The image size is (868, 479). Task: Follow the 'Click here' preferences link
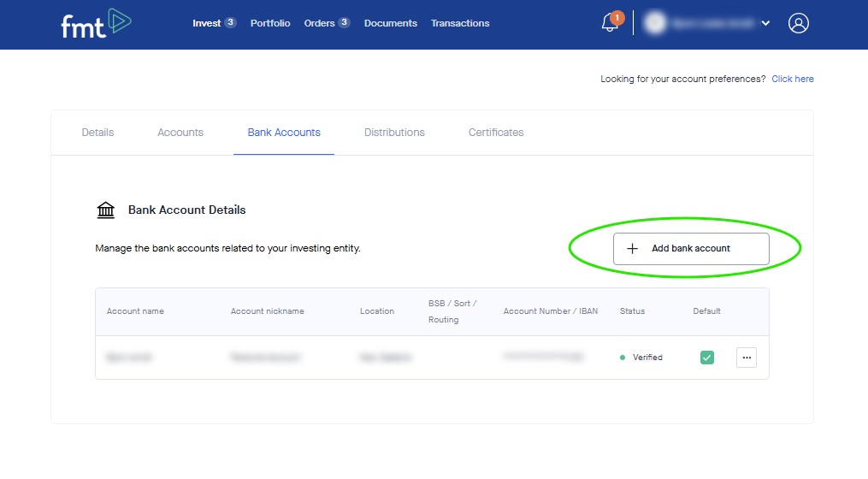793,79
